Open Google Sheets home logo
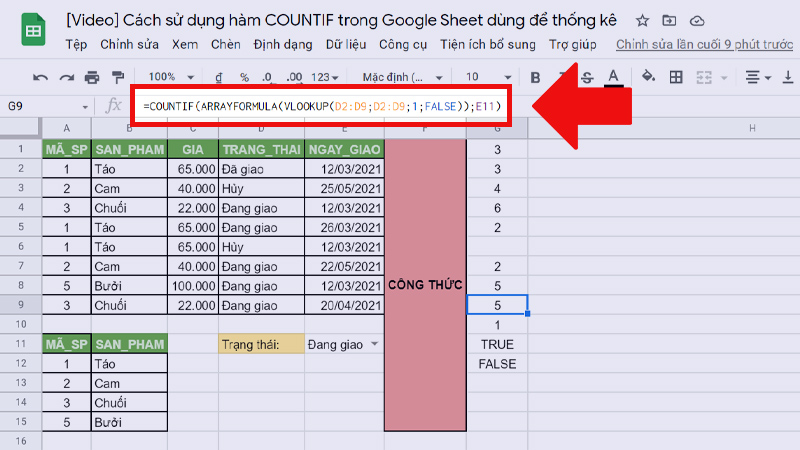800x450 pixels. [33, 30]
